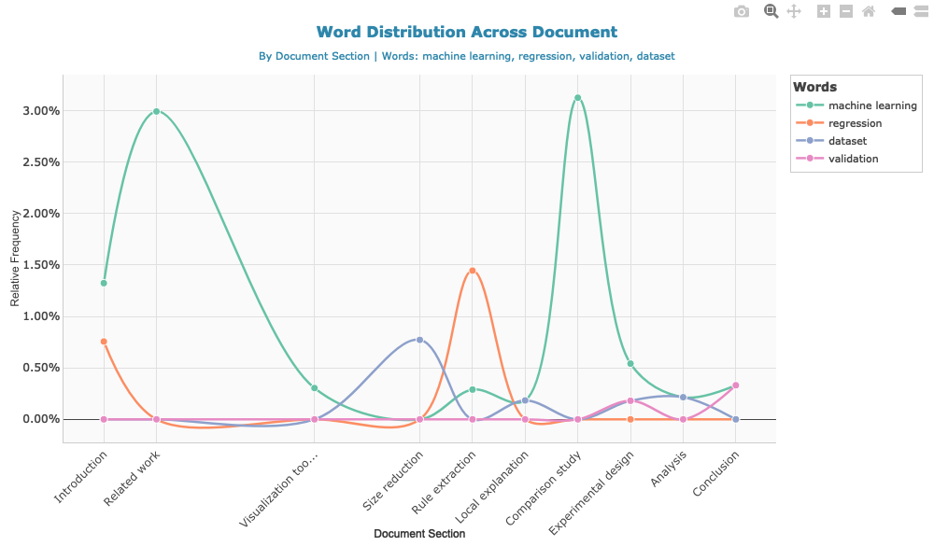Click dataset data point at Size reduction

click(x=419, y=340)
